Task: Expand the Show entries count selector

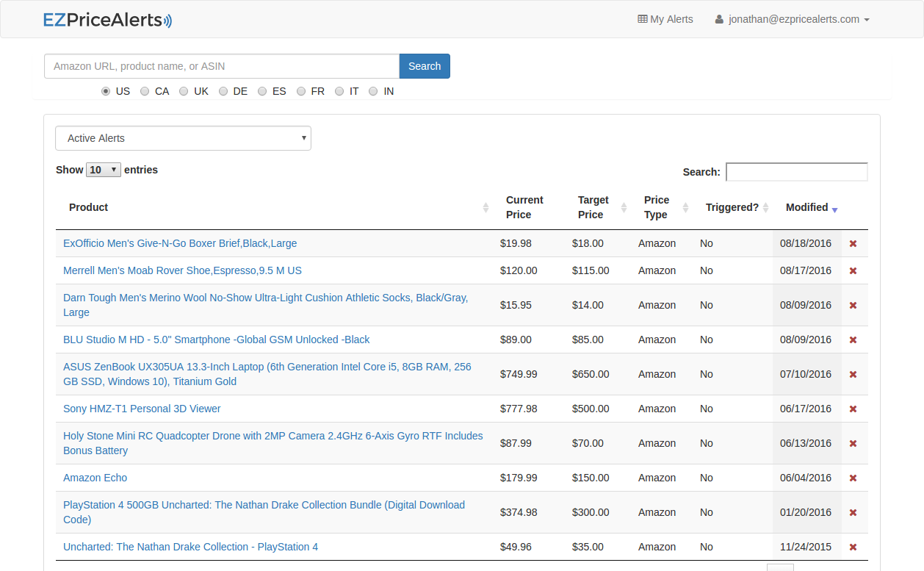Action: pos(104,170)
